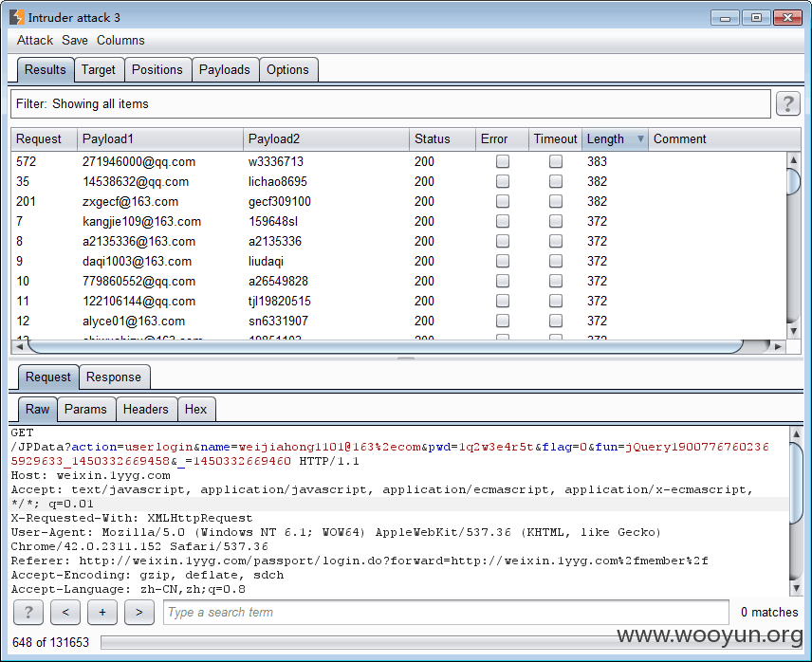The image size is (812, 662).
Task: Click the Filter: Showing all items bar
Action: [x=391, y=104]
